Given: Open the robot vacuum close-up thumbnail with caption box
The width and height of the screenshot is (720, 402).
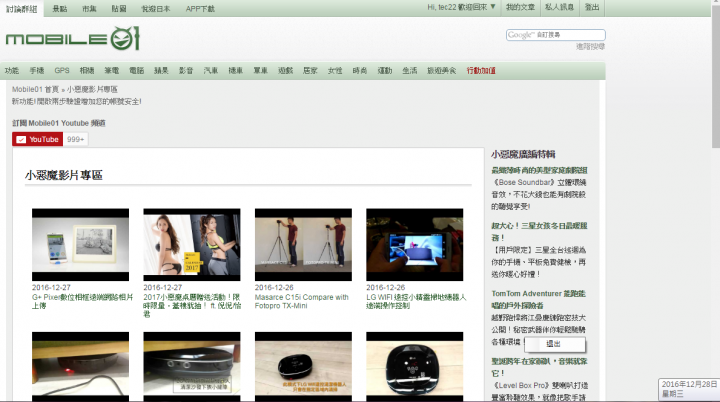Looking at the screenshot, I should (191, 367).
